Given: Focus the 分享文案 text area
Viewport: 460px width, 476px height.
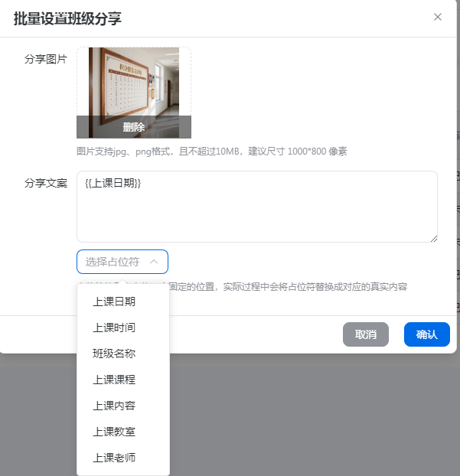Looking at the screenshot, I should 257,207.
